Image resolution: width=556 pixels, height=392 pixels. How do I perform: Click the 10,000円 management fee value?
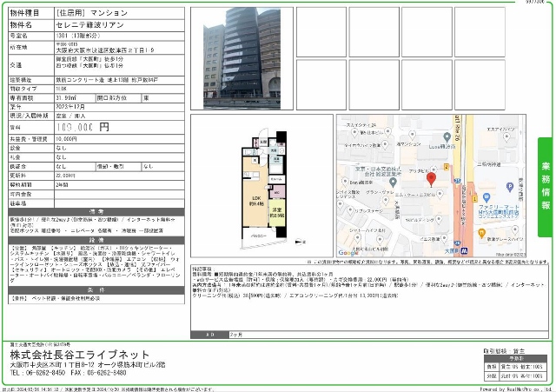click(66, 139)
